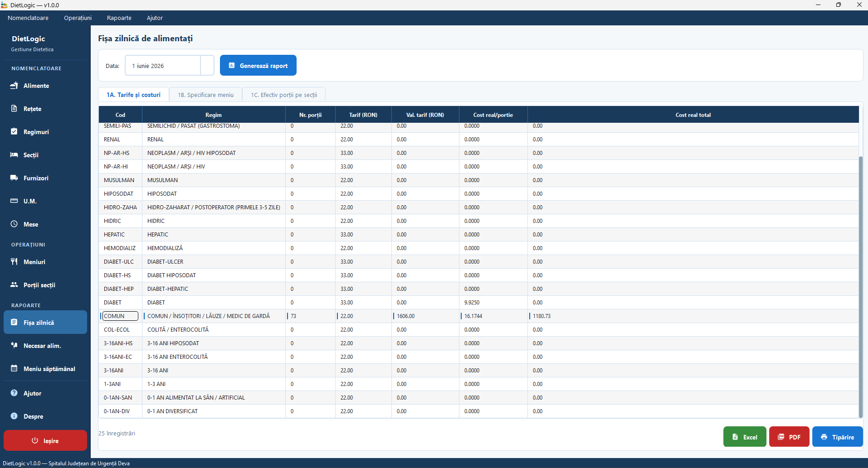Open Secții bed icon

[x=14, y=155]
